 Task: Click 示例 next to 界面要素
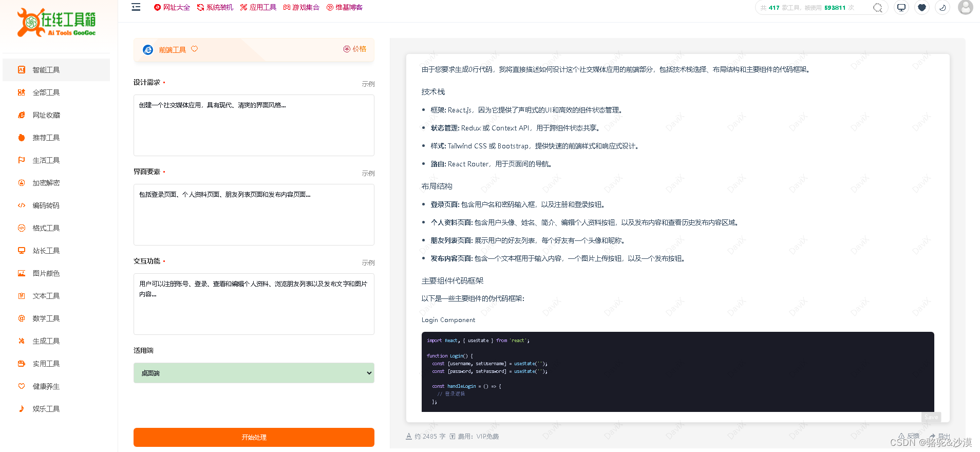368,173
